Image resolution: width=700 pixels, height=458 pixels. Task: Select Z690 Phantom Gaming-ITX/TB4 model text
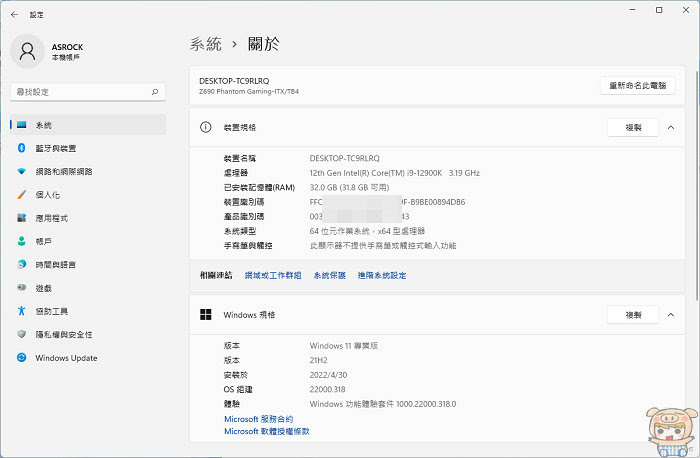coord(249,92)
